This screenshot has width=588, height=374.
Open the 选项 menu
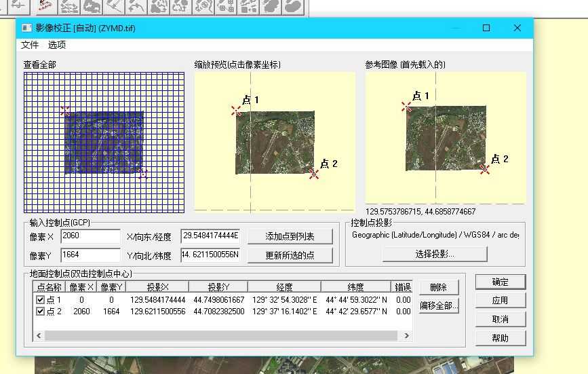pos(57,45)
